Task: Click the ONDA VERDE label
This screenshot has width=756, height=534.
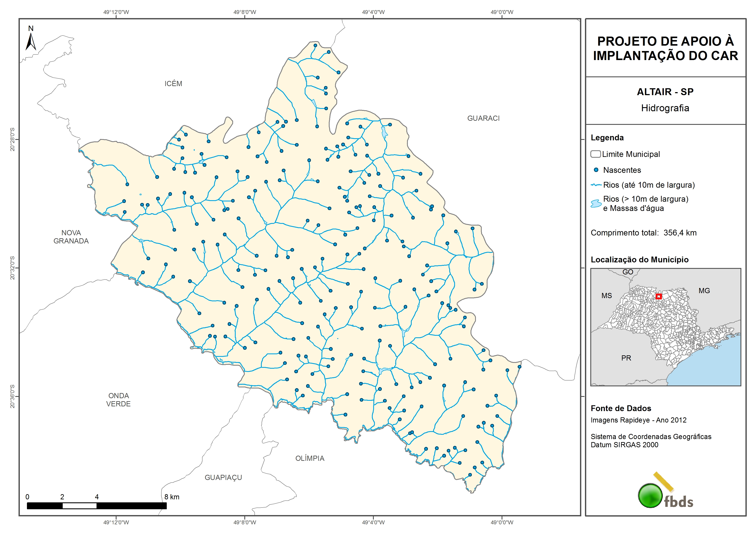Action: click(118, 400)
